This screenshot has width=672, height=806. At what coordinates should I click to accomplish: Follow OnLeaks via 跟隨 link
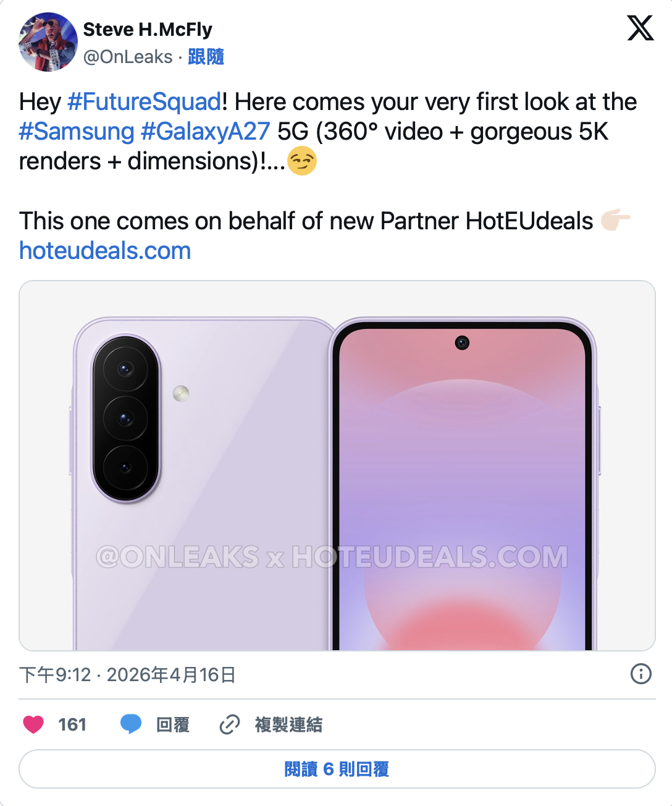pyautogui.click(x=206, y=57)
